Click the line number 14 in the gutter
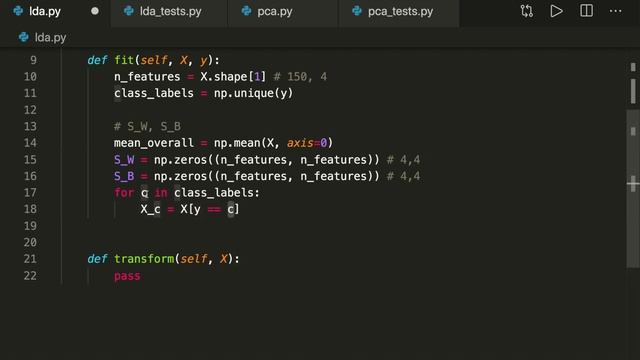640x360 pixels. [30, 143]
